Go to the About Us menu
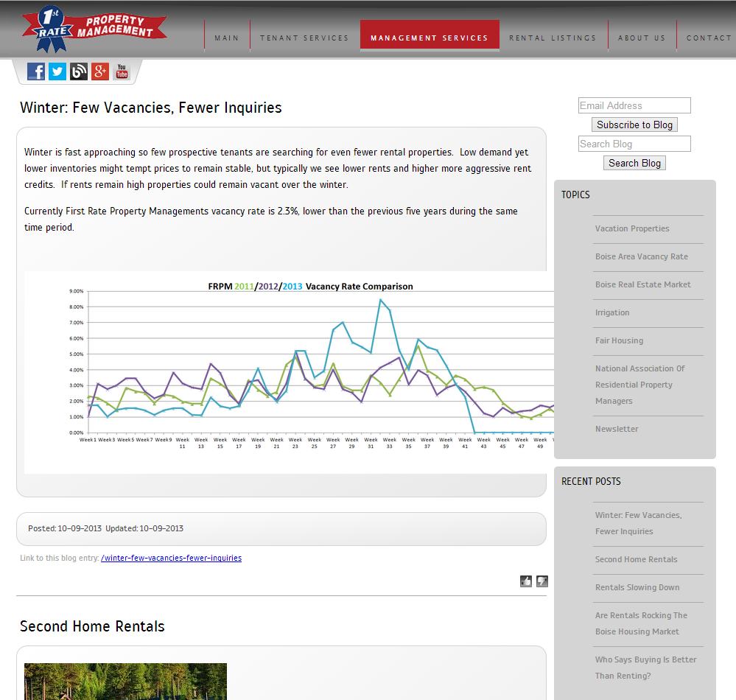The height and width of the screenshot is (700, 736). coord(641,38)
